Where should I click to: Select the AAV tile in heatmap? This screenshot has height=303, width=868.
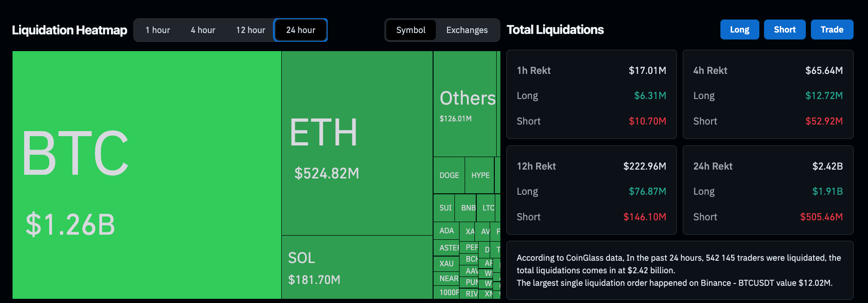pyautogui.click(x=469, y=270)
